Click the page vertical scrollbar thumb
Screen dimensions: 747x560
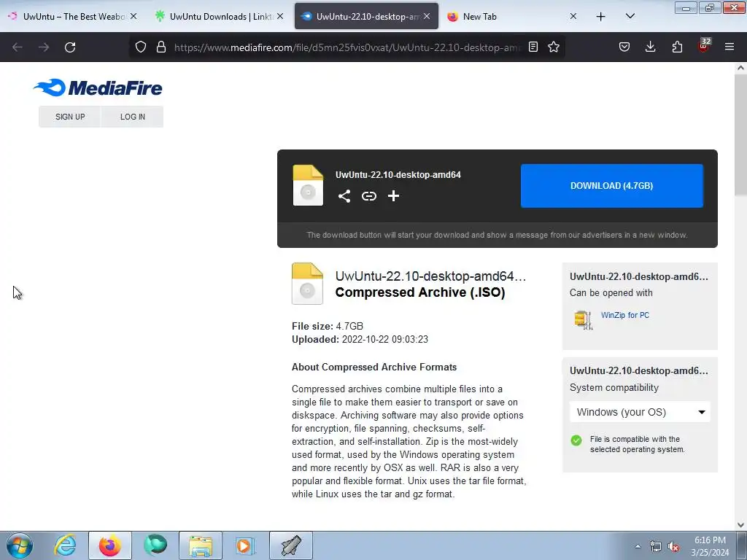pos(740,134)
